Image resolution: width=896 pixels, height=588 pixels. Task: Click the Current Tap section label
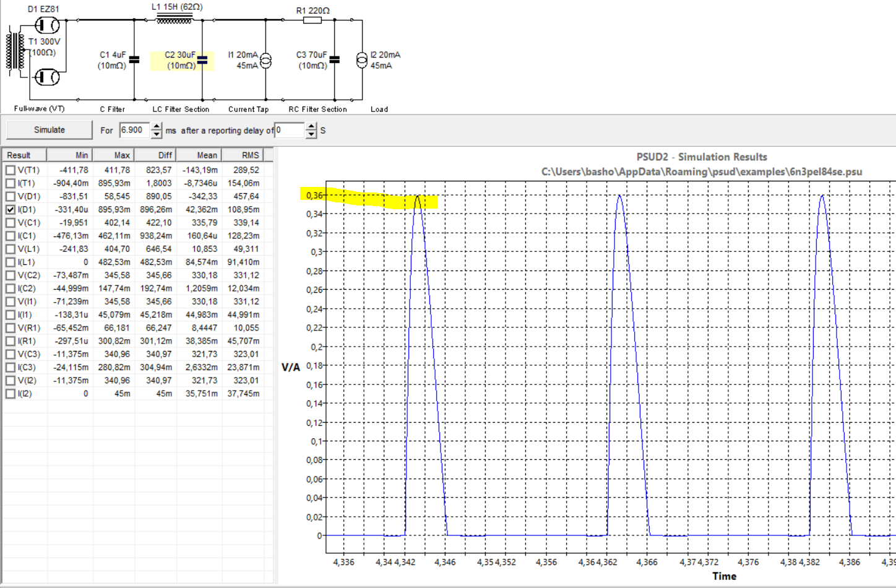pyautogui.click(x=248, y=109)
